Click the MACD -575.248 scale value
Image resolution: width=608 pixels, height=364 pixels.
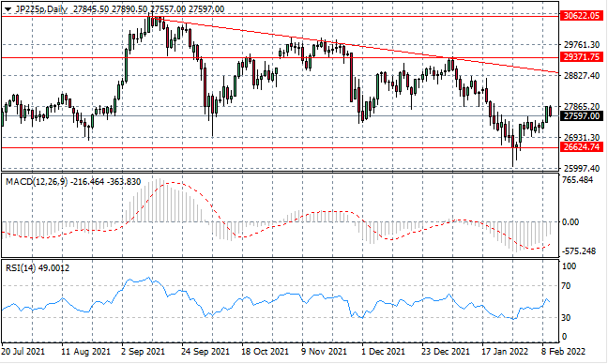(x=579, y=251)
